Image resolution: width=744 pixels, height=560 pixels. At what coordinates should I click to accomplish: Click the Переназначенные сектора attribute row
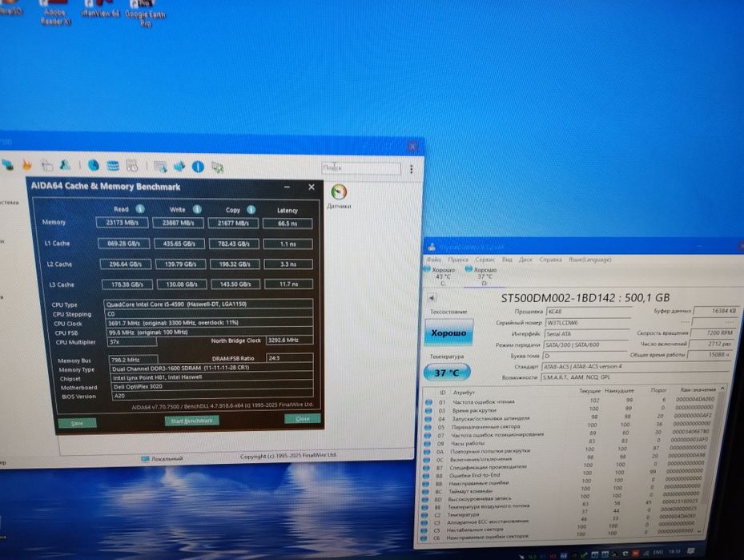tap(569, 426)
